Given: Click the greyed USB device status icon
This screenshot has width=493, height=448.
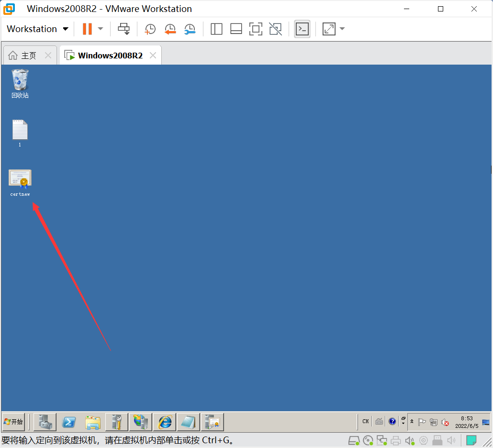Looking at the screenshot, I should pos(437,440).
